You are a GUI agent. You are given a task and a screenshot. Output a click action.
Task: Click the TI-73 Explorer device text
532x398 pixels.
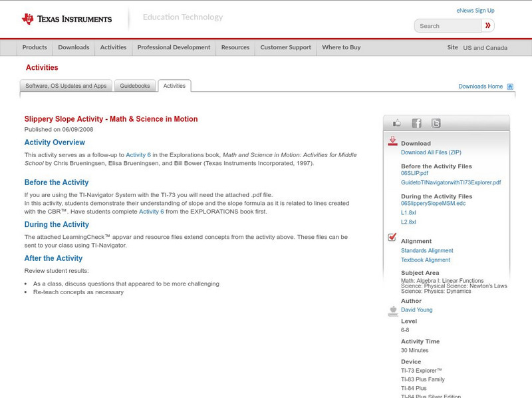[x=422, y=371]
